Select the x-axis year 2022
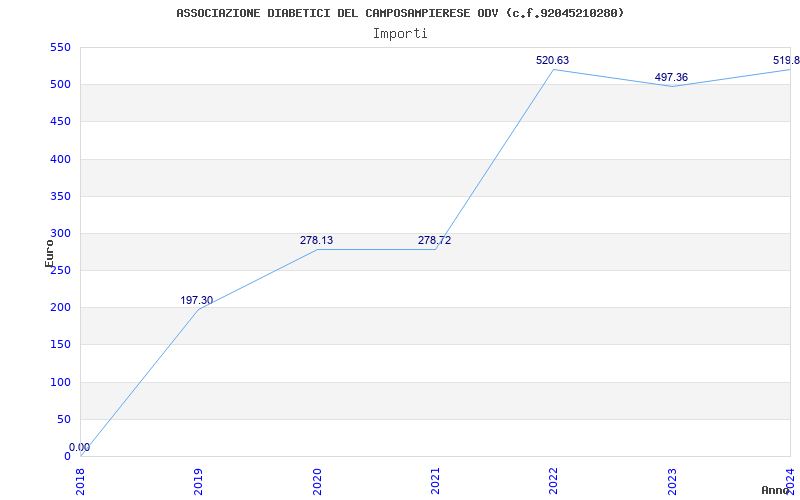 [x=553, y=481]
